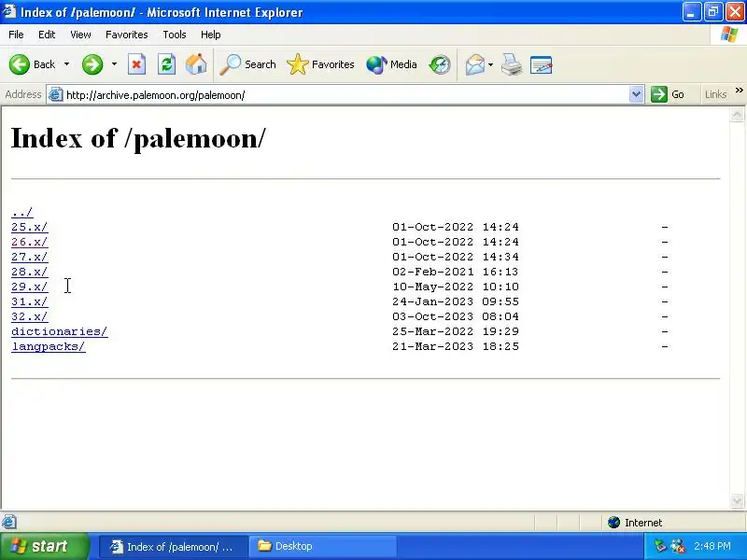Click the Index of /palemoon/ heading
The width and height of the screenshot is (747, 560).
coord(138,138)
